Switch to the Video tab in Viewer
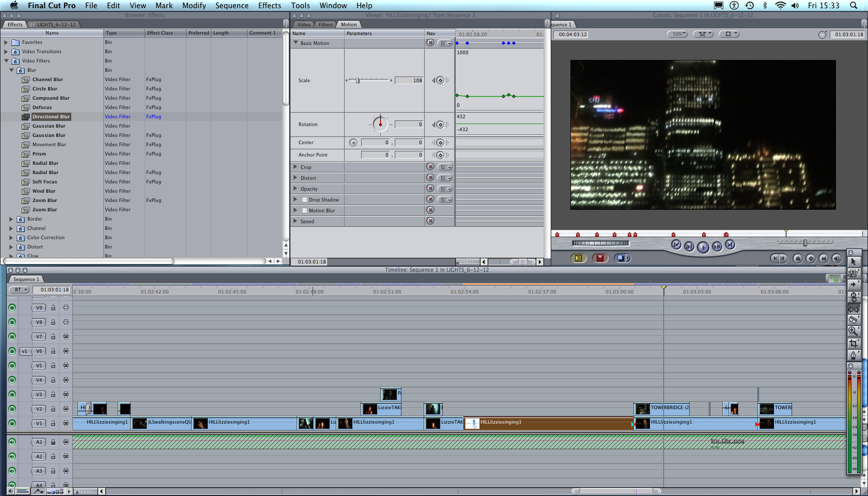The width and height of the screenshot is (868, 496). click(304, 24)
